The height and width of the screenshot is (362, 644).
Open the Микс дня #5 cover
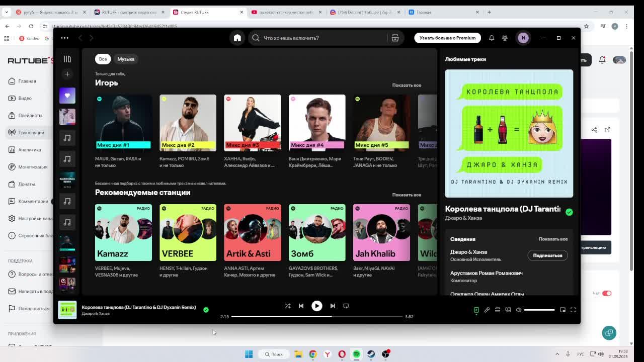click(x=381, y=123)
